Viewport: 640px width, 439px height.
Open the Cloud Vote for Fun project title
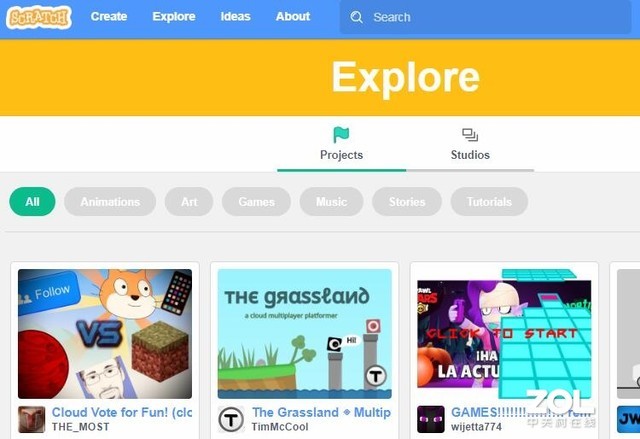122,412
